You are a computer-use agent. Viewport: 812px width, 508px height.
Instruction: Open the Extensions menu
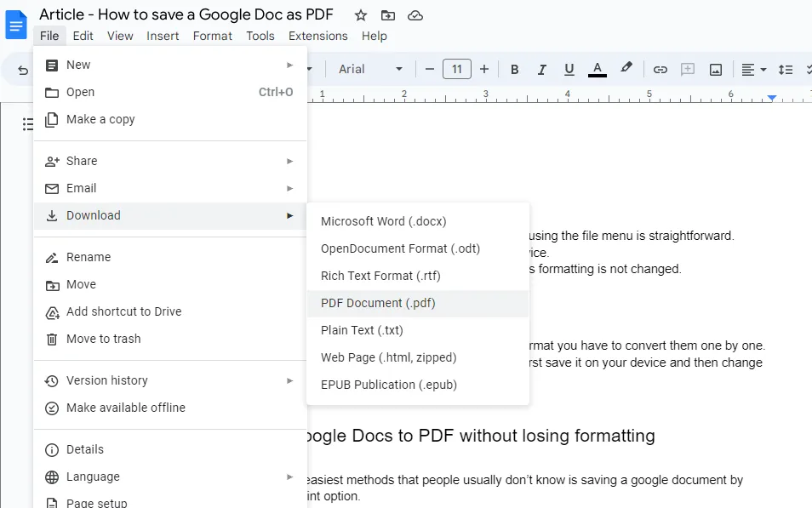click(318, 36)
